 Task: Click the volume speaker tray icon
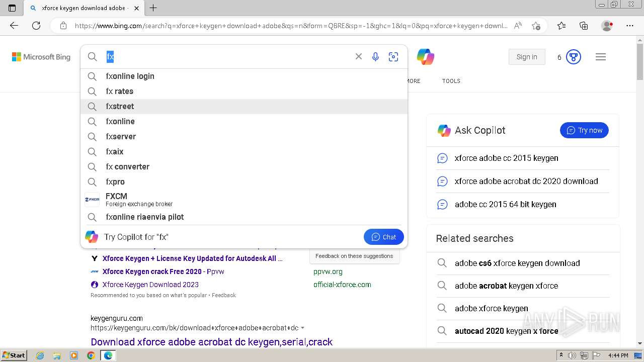point(572,355)
